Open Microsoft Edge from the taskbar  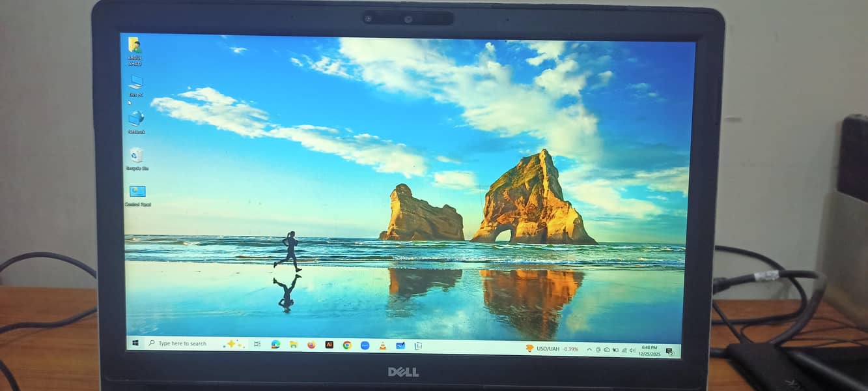(275, 343)
